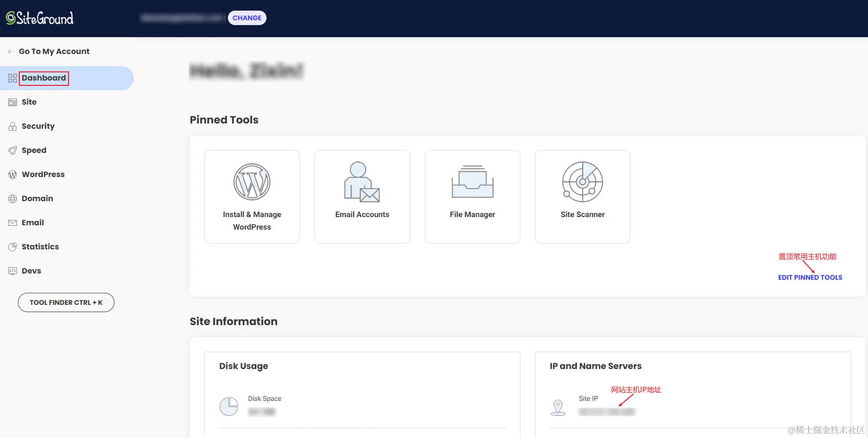This screenshot has width=868, height=438.
Task: Open the Domain globe icon
Action: [12, 198]
